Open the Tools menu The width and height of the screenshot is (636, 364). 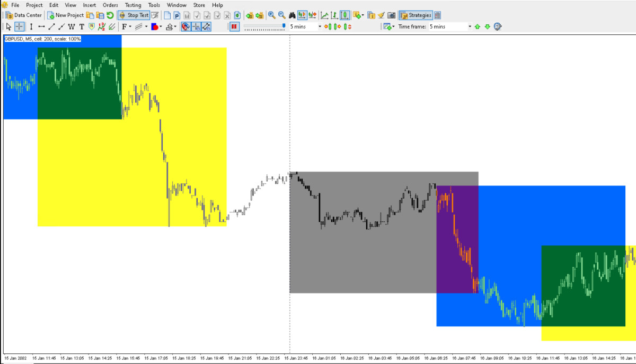[154, 5]
